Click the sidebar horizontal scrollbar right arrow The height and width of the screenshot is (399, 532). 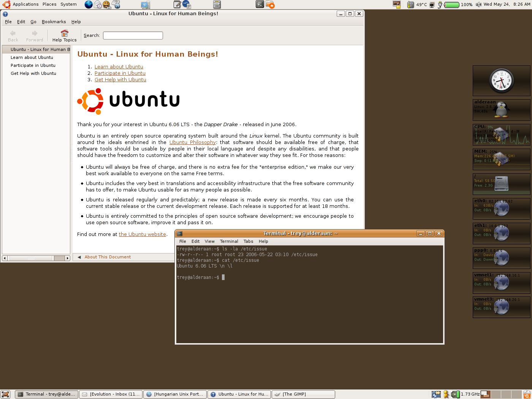coord(68,258)
